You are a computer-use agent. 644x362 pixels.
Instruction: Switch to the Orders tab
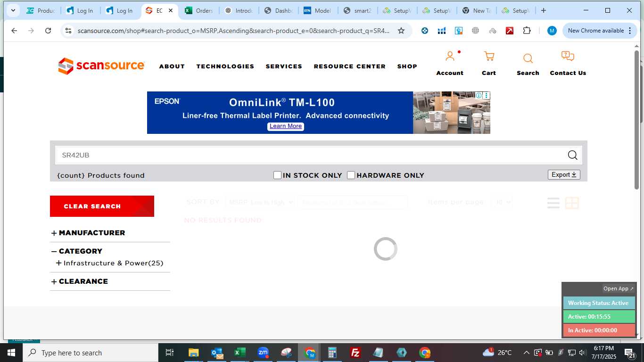coord(199,10)
